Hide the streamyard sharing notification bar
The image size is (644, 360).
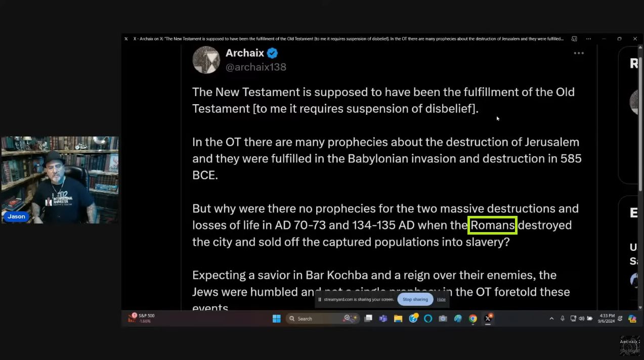441,299
